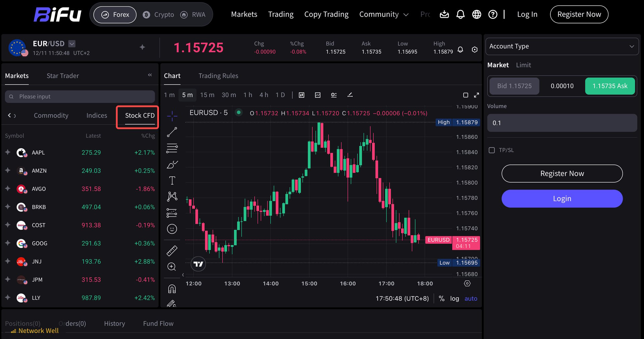Open the language globe icon

click(x=477, y=14)
